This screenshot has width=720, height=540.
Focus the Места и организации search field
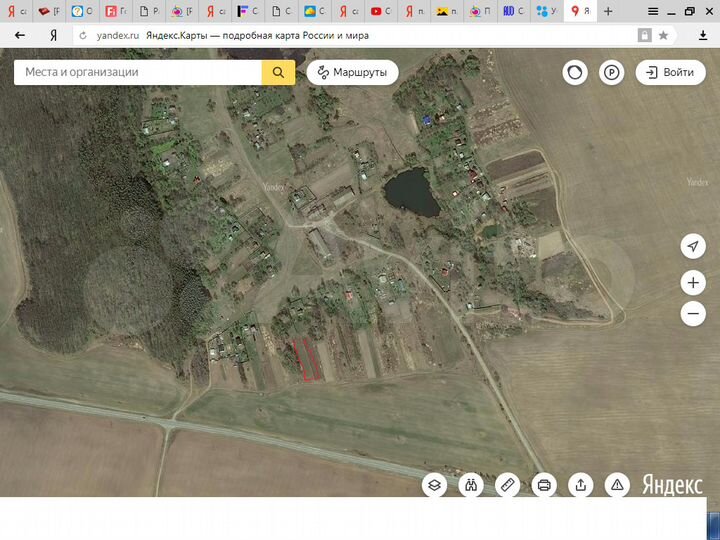point(138,72)
